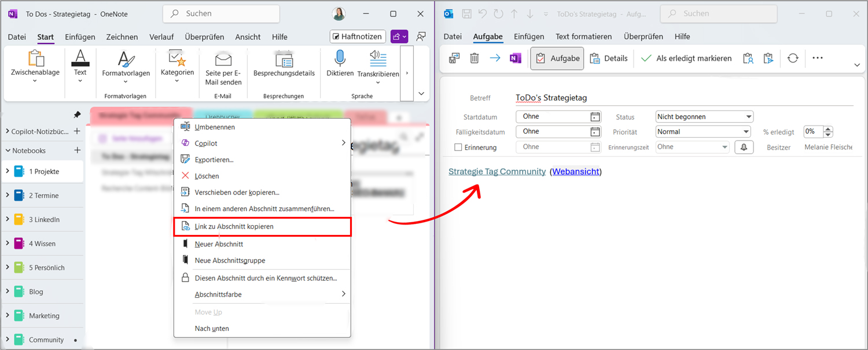Open the Startdatum calendar picker icon
868x350 pixels.
pos(595,117)
